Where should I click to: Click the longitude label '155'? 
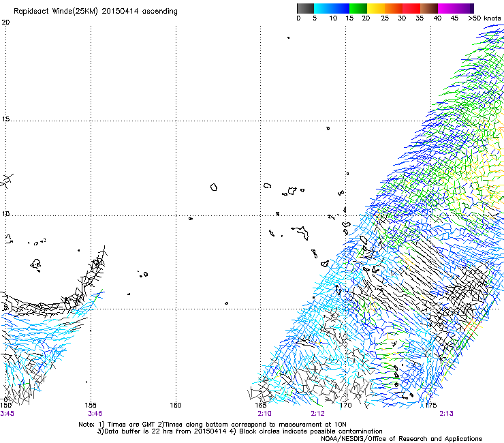pos(91,405)
